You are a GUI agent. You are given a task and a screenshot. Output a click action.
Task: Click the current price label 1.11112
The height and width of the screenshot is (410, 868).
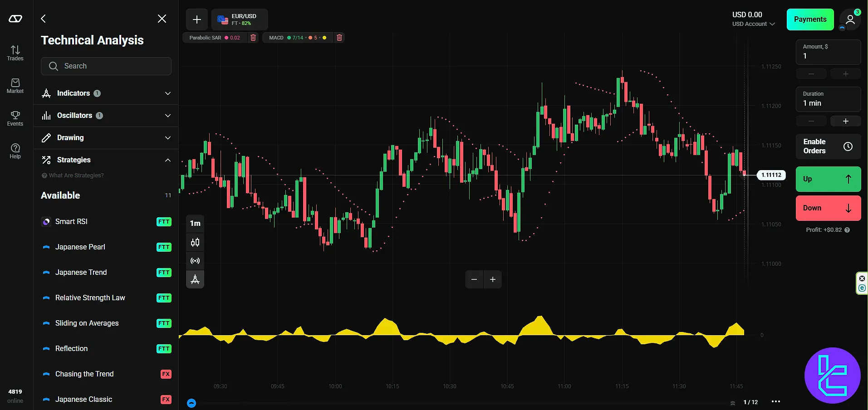[x=771, y=175]
